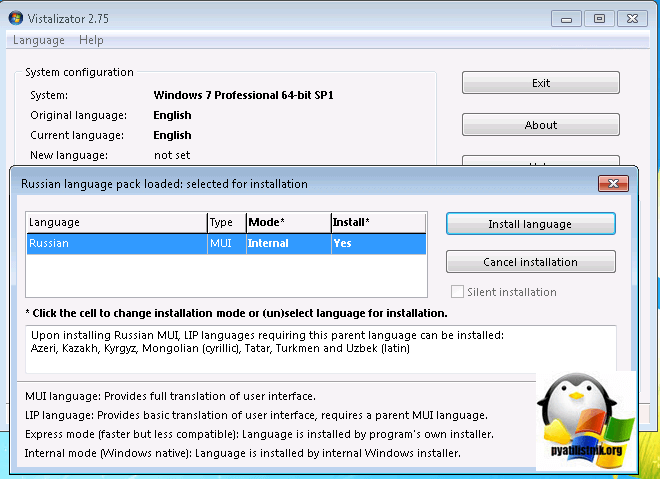Click the Exit button

pyautogui.click(x=540, y=82)
